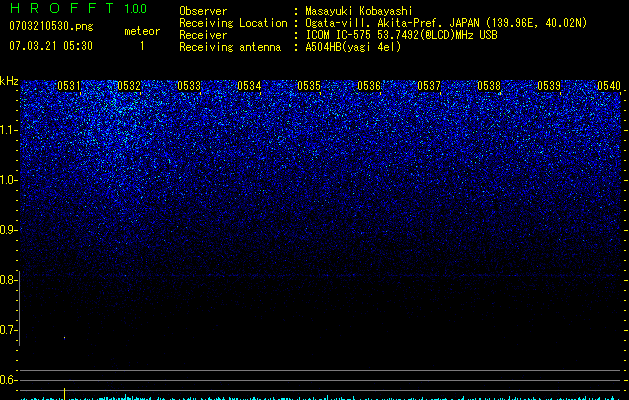Image resolution: width=629 pixels, height=400 pixels.
Task: Click the 0535 time marker
Action: [x=309, y=86]
